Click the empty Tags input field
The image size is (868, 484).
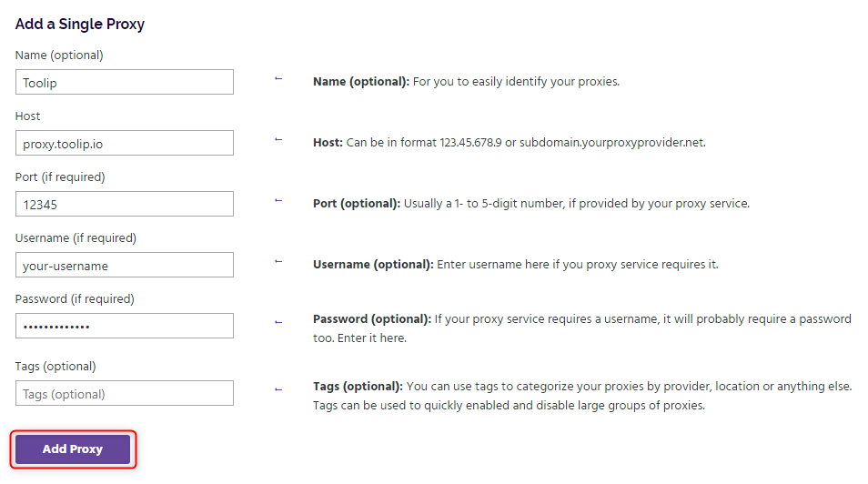[x=125, y=393]
